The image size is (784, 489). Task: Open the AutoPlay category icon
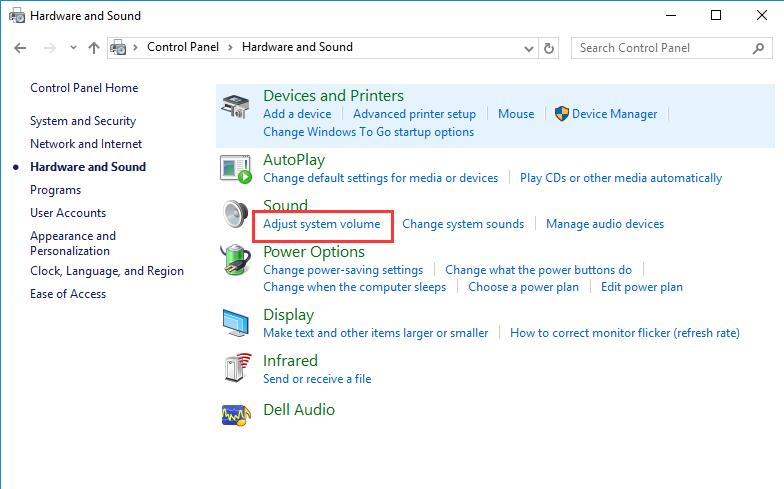point(236,169)
